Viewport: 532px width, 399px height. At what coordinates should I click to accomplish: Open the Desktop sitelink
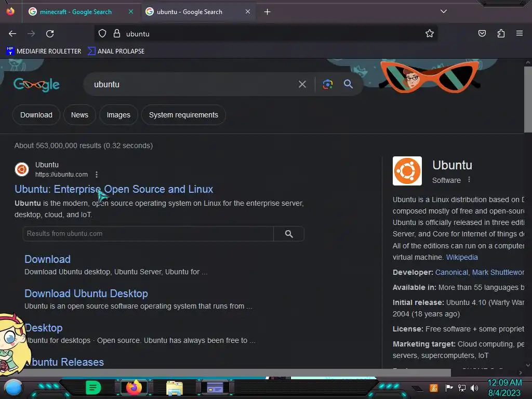[44, 328]
